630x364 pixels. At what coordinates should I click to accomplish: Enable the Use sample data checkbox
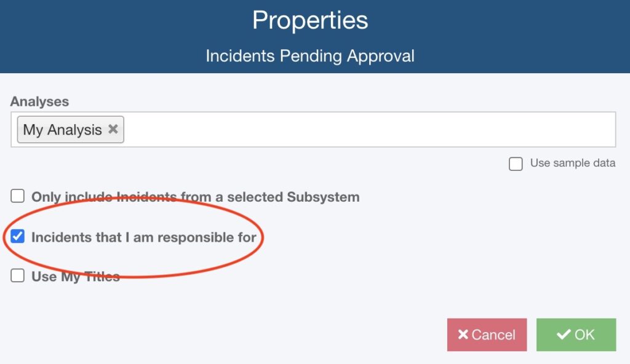click(x=515, y=164)
